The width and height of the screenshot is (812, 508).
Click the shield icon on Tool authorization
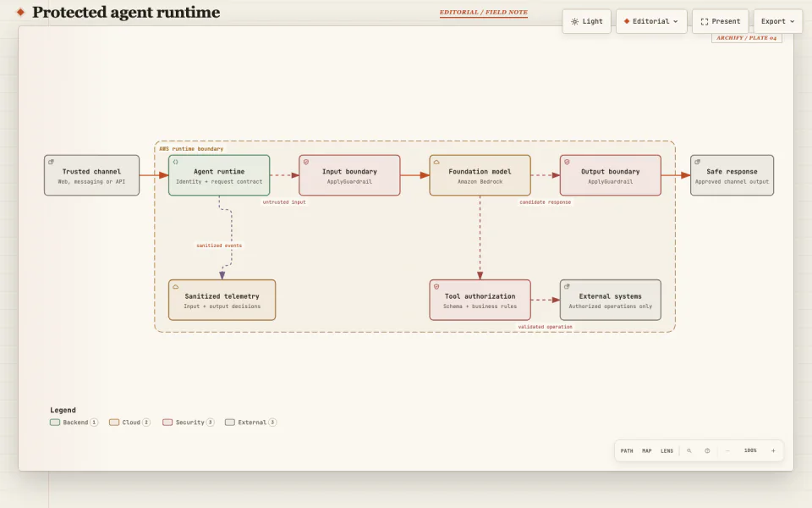pyautogui.click(x=436, y=287)
